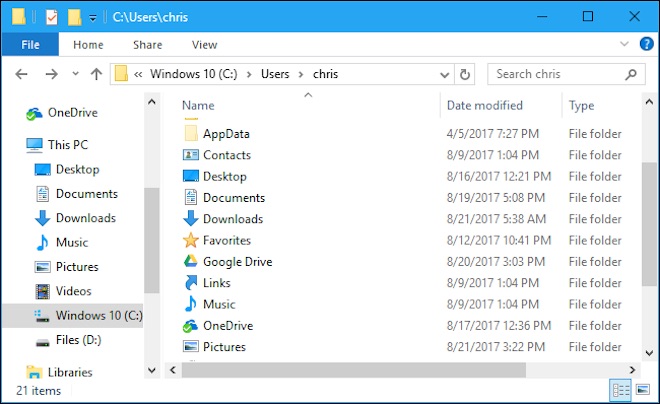The width and height of the screenshot is (660, 404).
Task: Click the date 8/16/2017 12:21 PM
Action: [x=499, y=176]
